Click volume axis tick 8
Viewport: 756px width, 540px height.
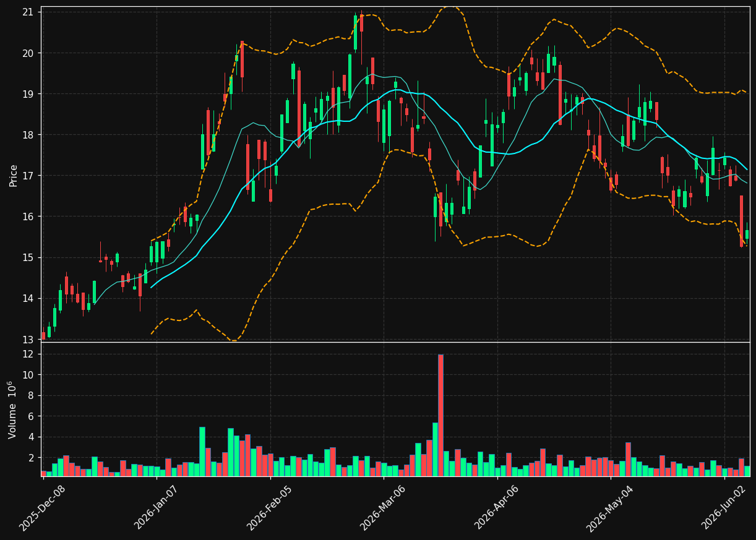point(31,396)
